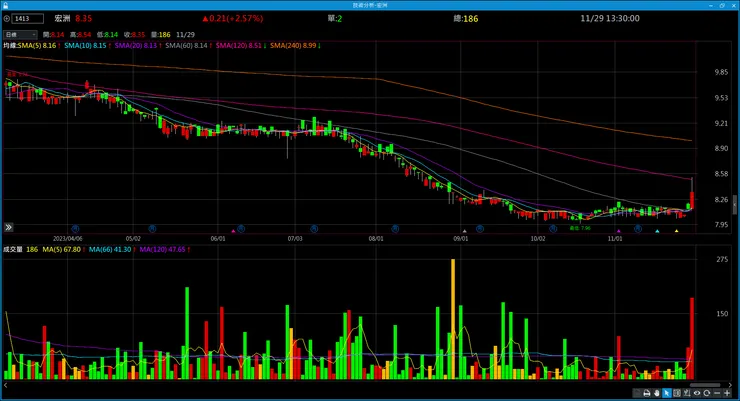Click the last red volume bar at right
Image resolution: width=740 pixels, height=401 pixels.
tap(692, 338)
